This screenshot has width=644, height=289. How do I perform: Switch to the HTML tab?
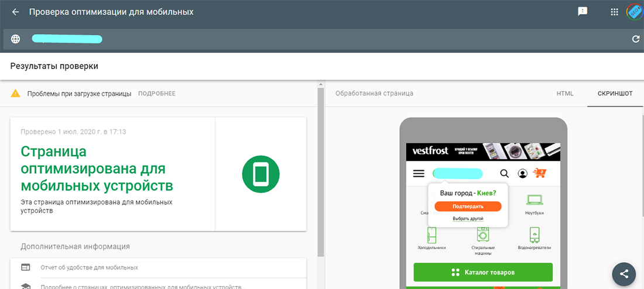[565, 94]
